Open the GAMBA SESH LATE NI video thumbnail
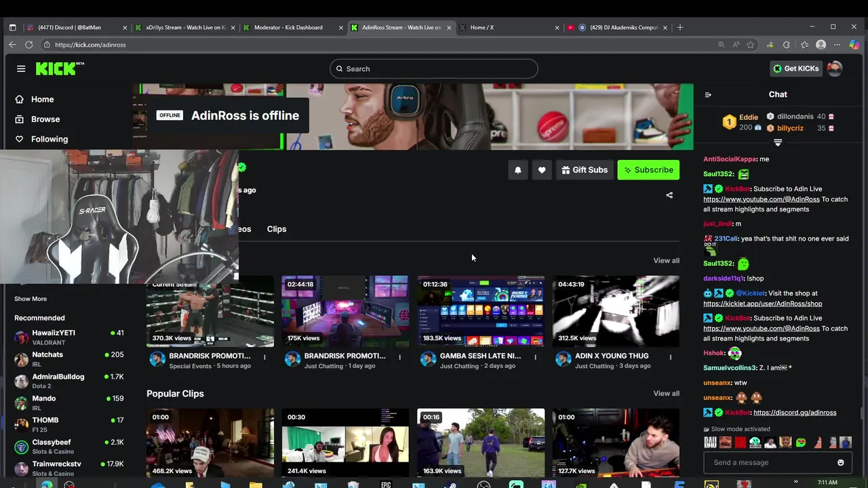This screenshot has width=868, height=488. pos(481,311)
